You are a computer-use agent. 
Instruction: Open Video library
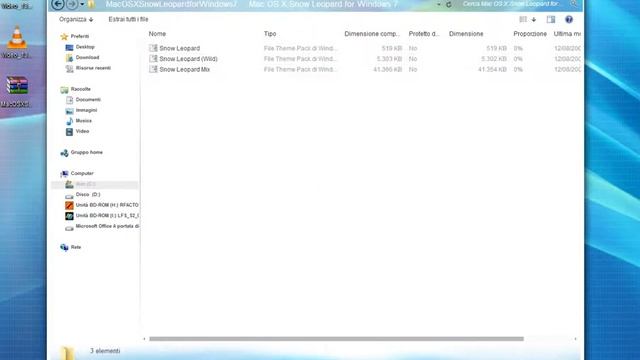pos(82,131)
